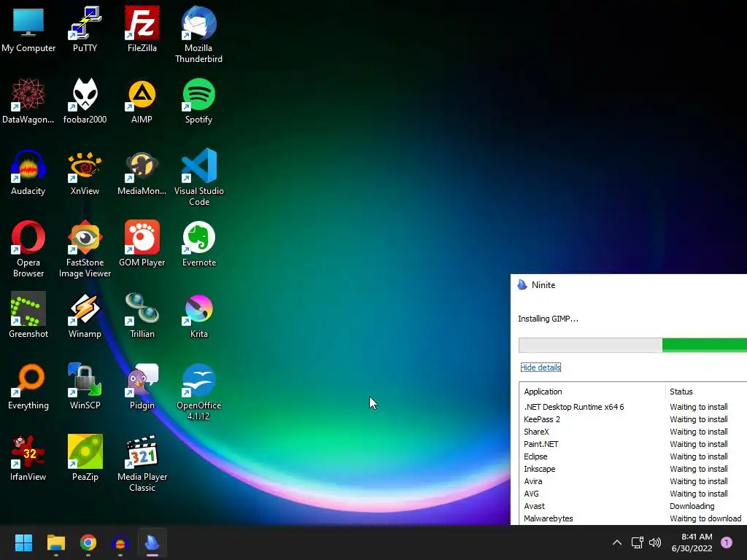Image resolution: width=747 pixels, height=560 pixels.
Task: Select the DataWagon desktop shortcut
Action: (28, 101)
